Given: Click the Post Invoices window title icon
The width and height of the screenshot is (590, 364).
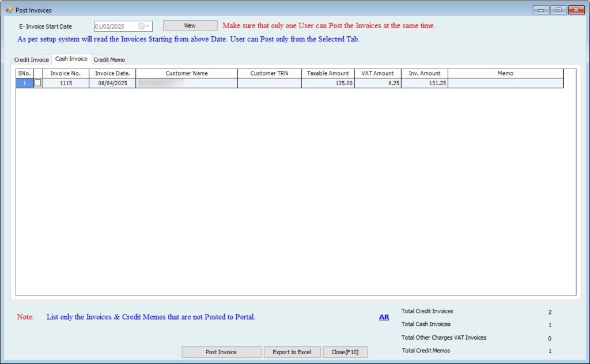Looking at the screenshot, I should pyautogui.click(x=9, y=10).
